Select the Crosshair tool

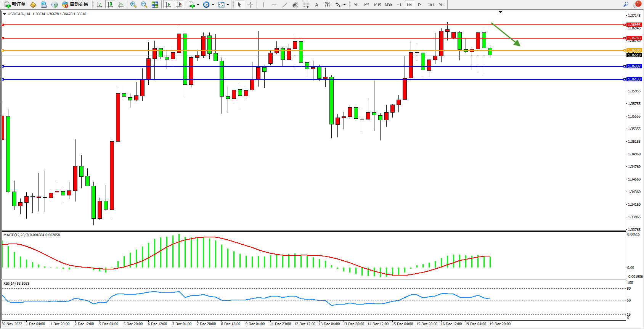tap(250, 5)
